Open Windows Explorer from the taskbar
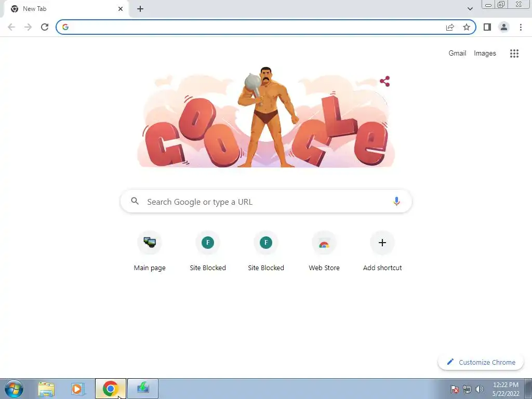Viewport: 532px width, 399px height. (x=46, y=389)
